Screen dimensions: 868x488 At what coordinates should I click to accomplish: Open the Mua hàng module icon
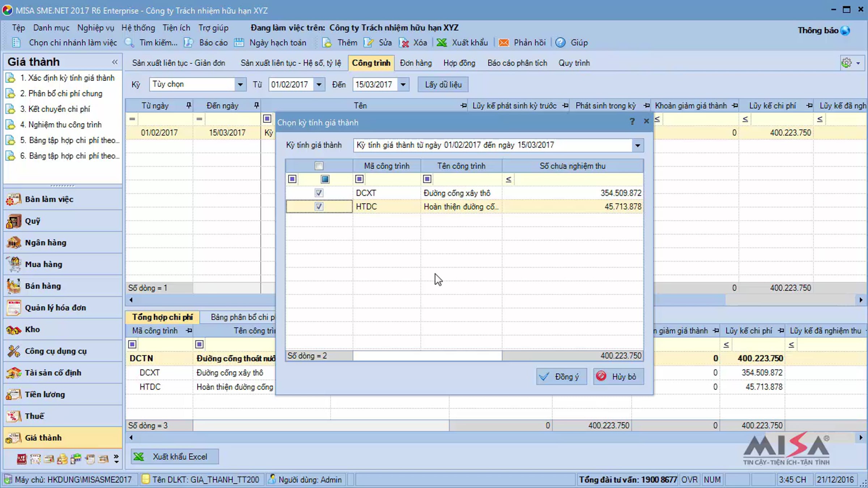[14, 264]
